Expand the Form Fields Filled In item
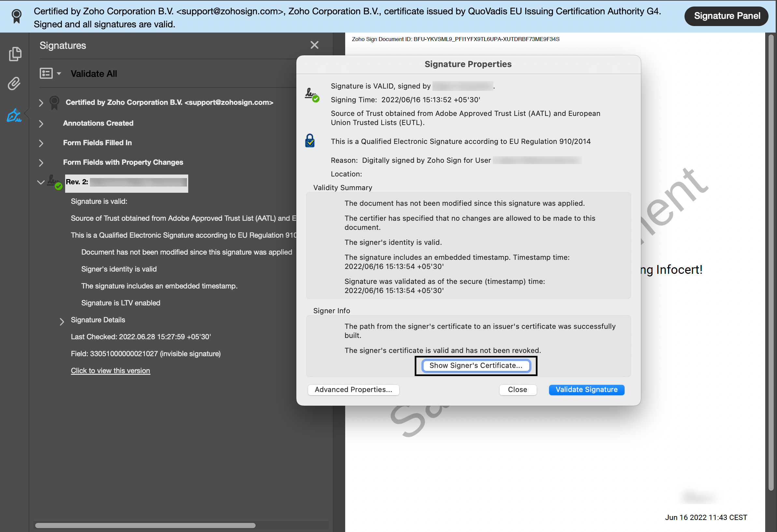The width and height of the screenshot is (777, 532). [41, 143]
